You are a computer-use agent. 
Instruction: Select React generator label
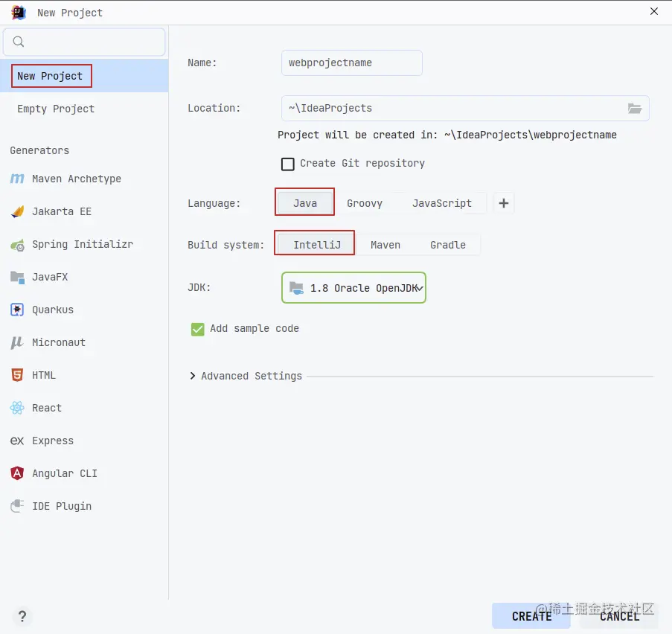pos(47,408)
